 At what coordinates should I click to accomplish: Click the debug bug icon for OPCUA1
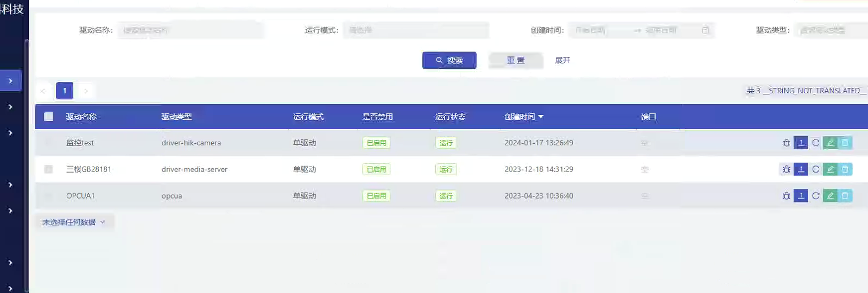click(786, 196)
